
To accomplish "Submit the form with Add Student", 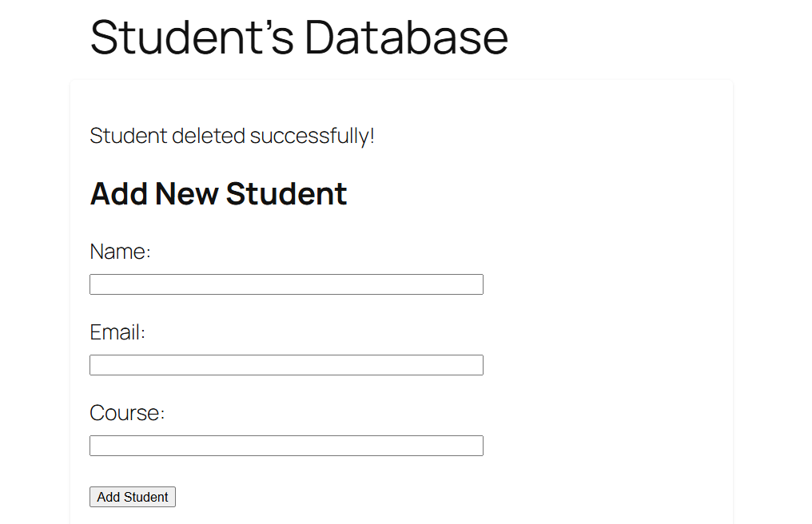I will click(133, 497).
